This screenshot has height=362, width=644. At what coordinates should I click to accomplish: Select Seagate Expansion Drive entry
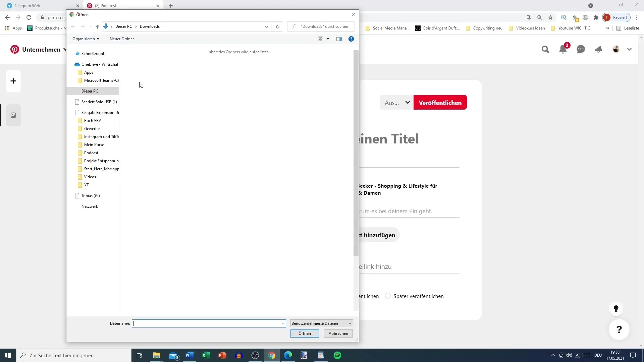pos(97,113)
